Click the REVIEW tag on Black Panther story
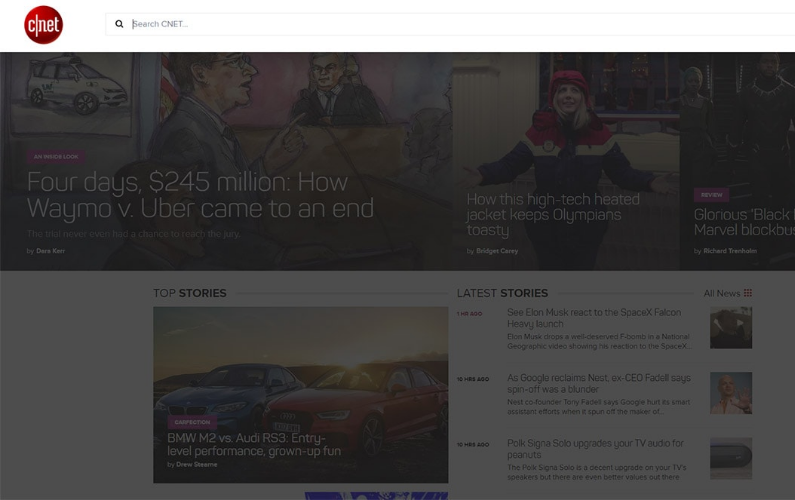This screenshot has height=500, width=795. pyautogui.click(x=711, y=195)
